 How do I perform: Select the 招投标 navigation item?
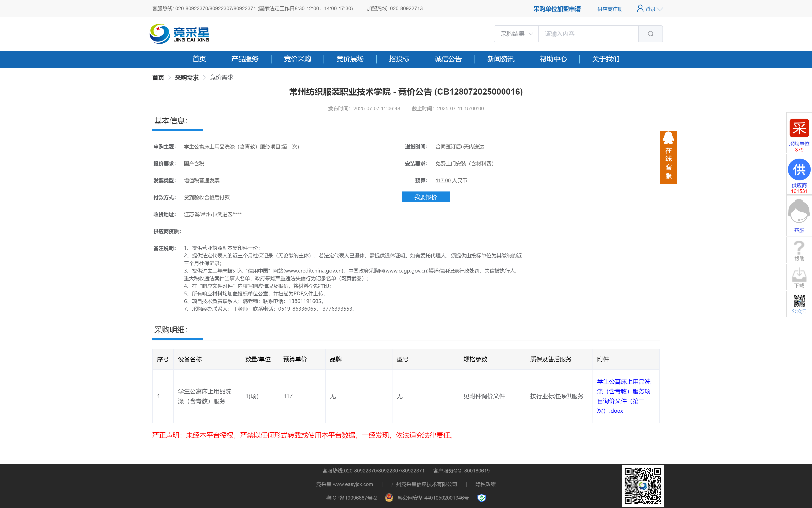tap(399, 59)
